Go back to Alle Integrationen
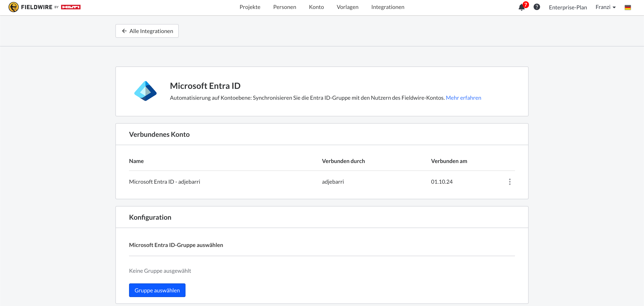This screenshot has height=306, width=644. [x=147, y=31]
